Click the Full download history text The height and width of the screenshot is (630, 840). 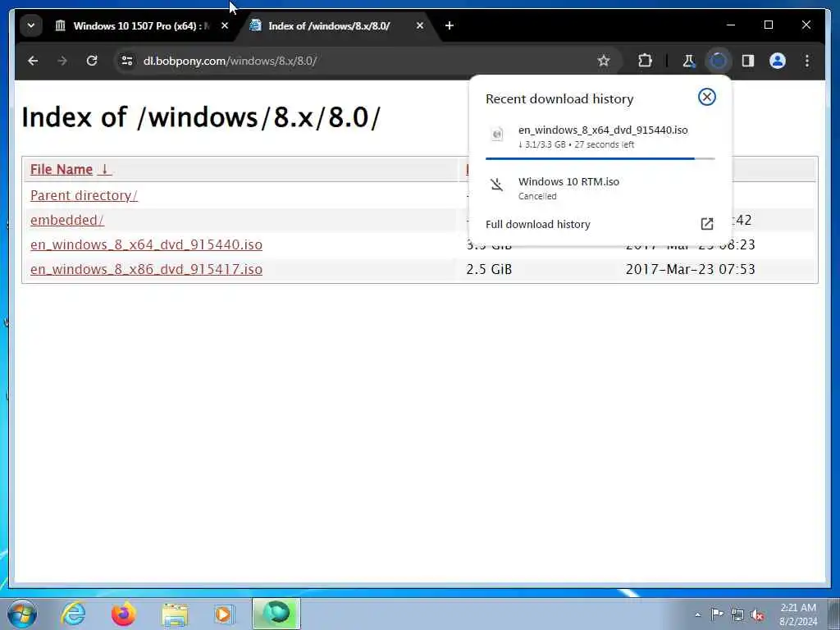click(x=538, y=224)
